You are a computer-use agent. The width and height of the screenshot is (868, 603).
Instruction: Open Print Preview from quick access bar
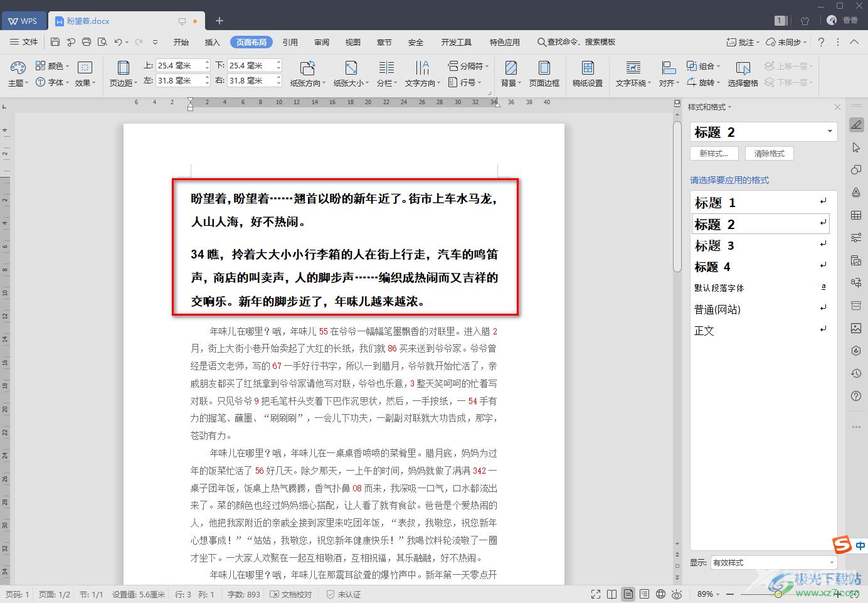click(102, 42)
